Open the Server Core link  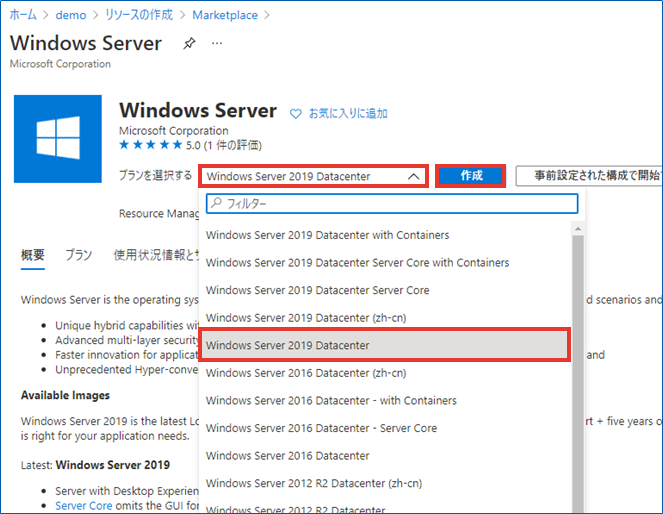[84, 506]
